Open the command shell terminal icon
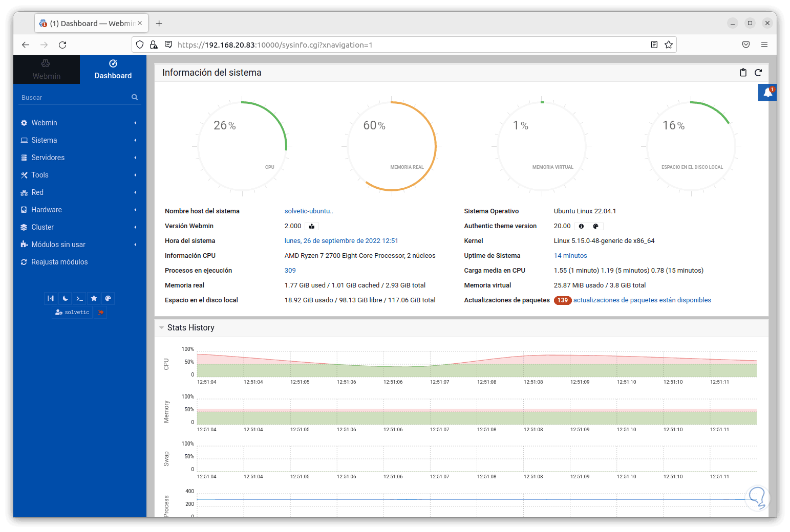This screenshot has height=532, width=790. tap(79, 298)
